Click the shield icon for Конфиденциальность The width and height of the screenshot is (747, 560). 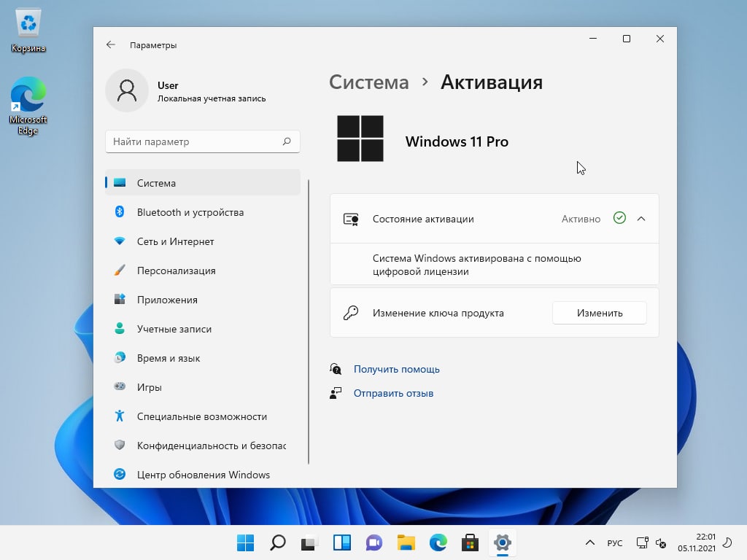[120, 445]
